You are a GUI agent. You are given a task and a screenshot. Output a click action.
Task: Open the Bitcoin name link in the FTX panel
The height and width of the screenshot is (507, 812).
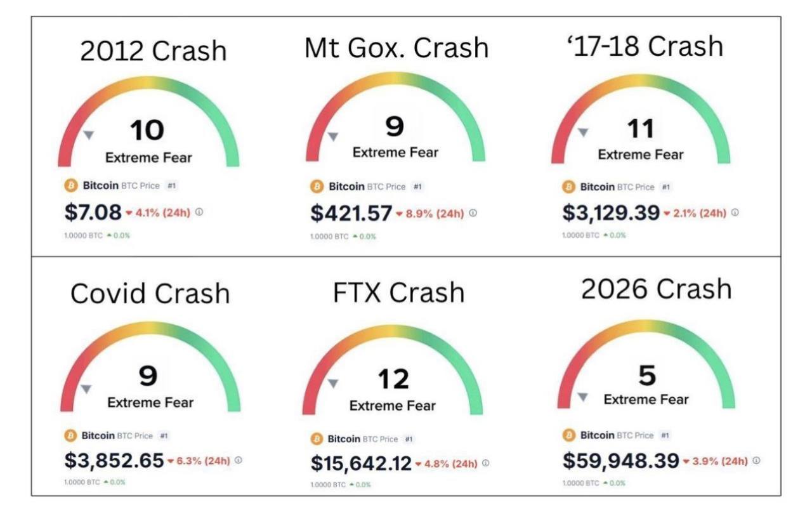click(344, 439)
